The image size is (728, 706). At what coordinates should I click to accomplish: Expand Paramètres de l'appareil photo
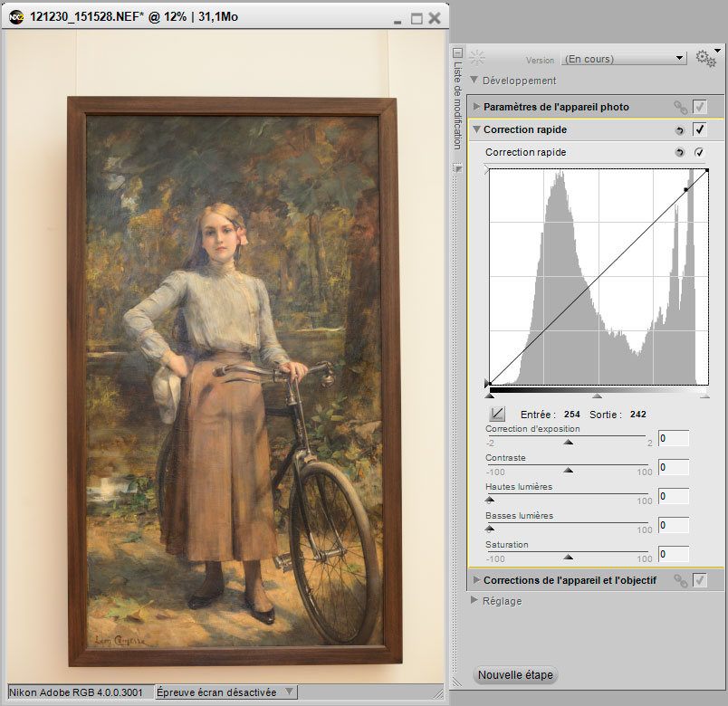click(x=476, y=106)
